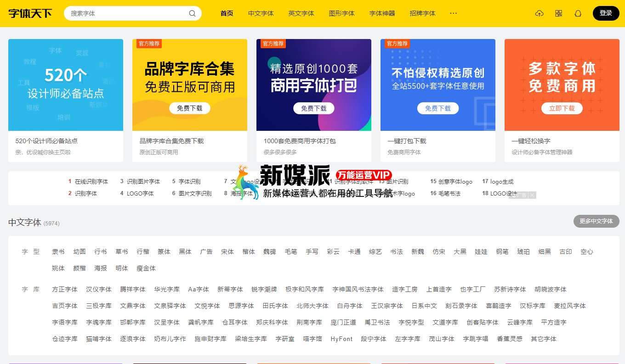Open hot search 毛笔书法
This screenshot has width=625, height=364.
coord(449,194)
